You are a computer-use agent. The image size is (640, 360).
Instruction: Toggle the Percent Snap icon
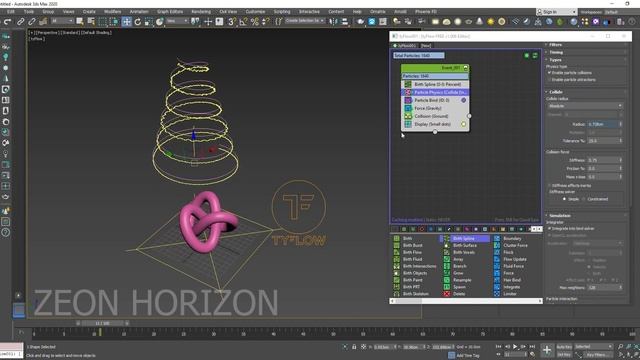coord(255,22)
